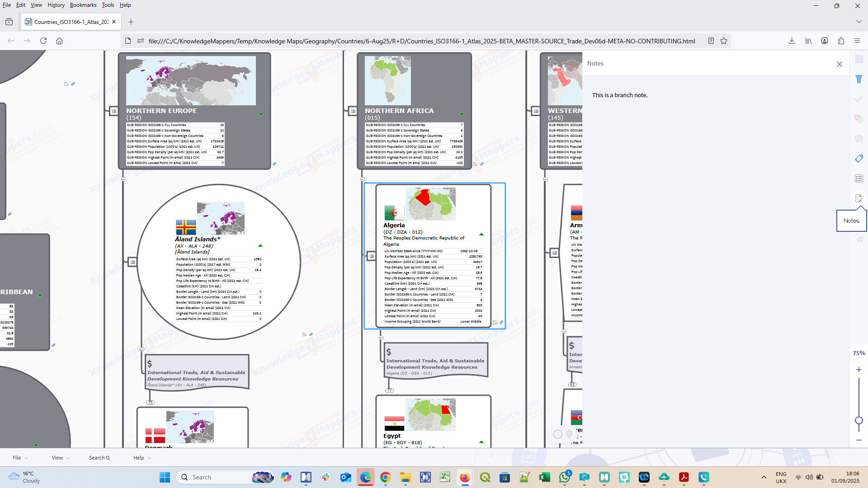Close the Notes panel
The image size is (868, 488).
840,64
